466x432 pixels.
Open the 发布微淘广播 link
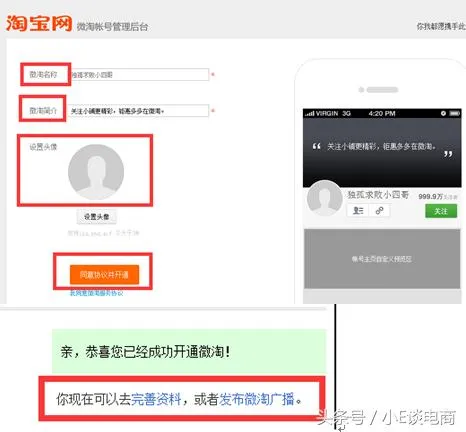coord(257,399)
